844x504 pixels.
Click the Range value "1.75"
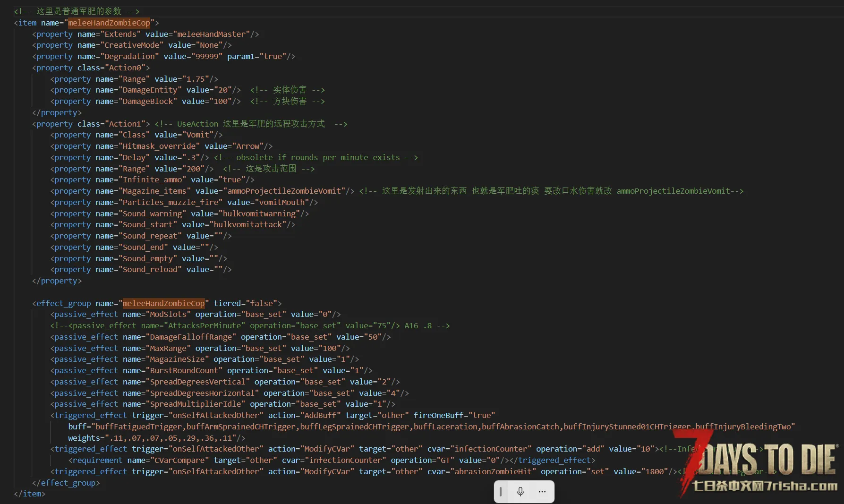196,79
